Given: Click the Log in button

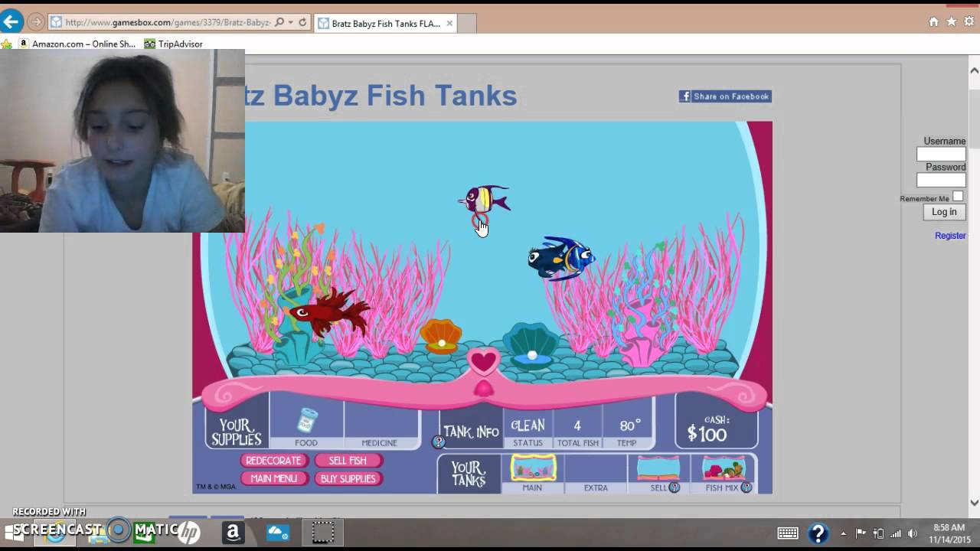Looking at the screenshot, I should coord(944,212).
